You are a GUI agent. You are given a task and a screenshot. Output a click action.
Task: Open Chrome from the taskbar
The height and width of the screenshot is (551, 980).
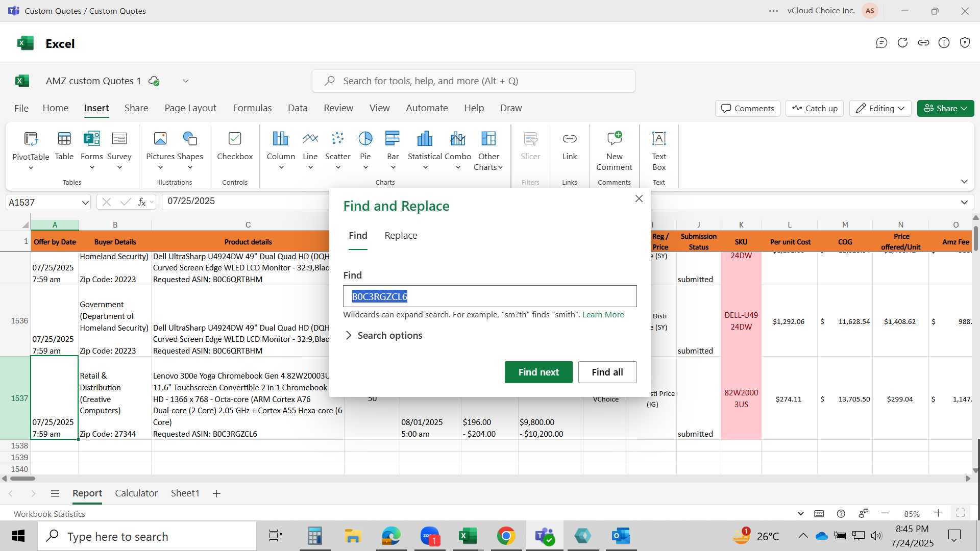506,536
